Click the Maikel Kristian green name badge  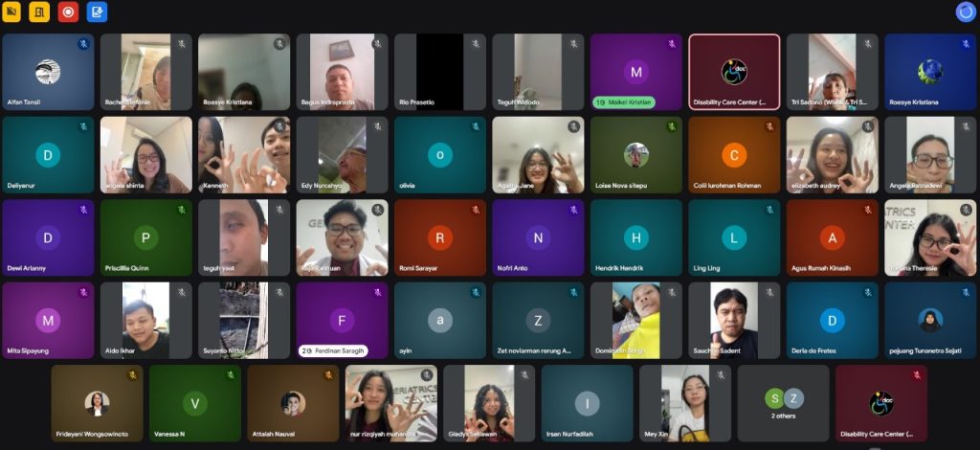coord(624,101)
